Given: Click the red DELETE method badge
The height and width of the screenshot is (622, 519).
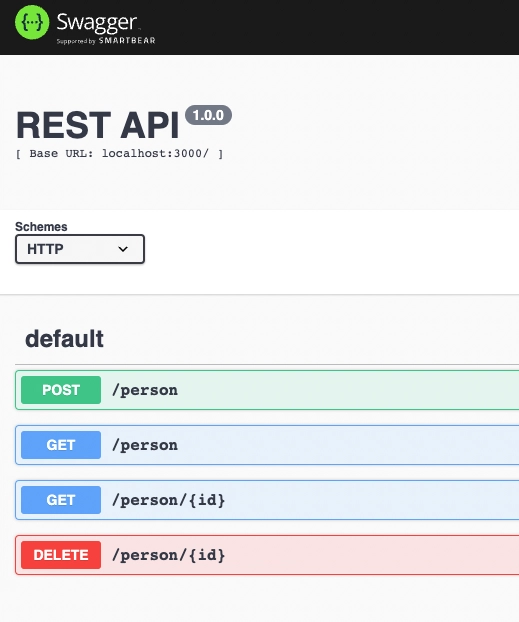Looking at the screenshot, I should (x=61, y=555).
